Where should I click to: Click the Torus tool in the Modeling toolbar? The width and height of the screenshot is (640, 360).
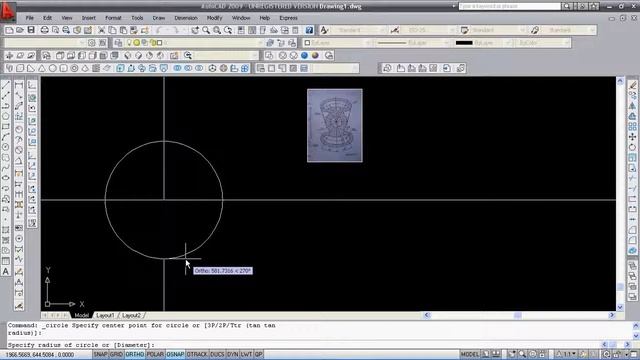[74, 68]
